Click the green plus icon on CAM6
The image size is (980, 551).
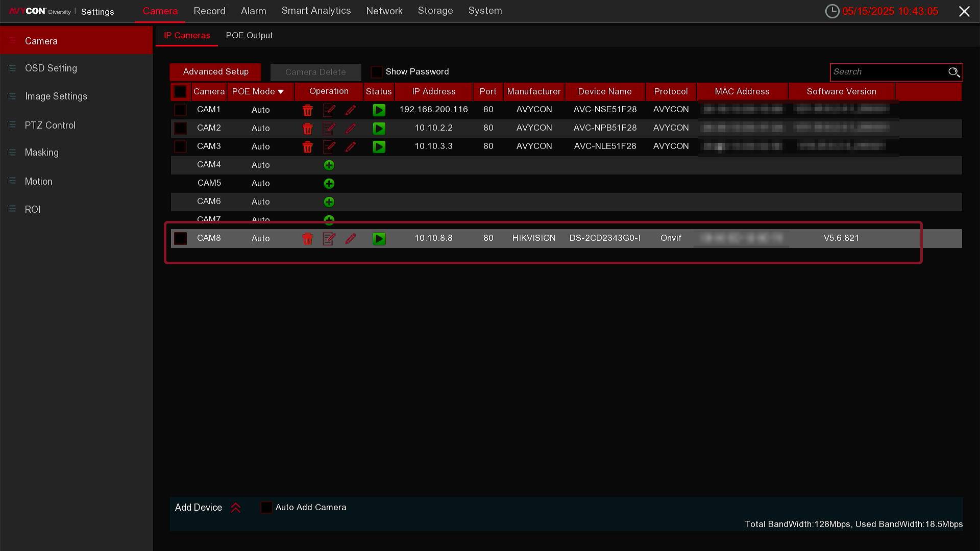tap(329, 202)
